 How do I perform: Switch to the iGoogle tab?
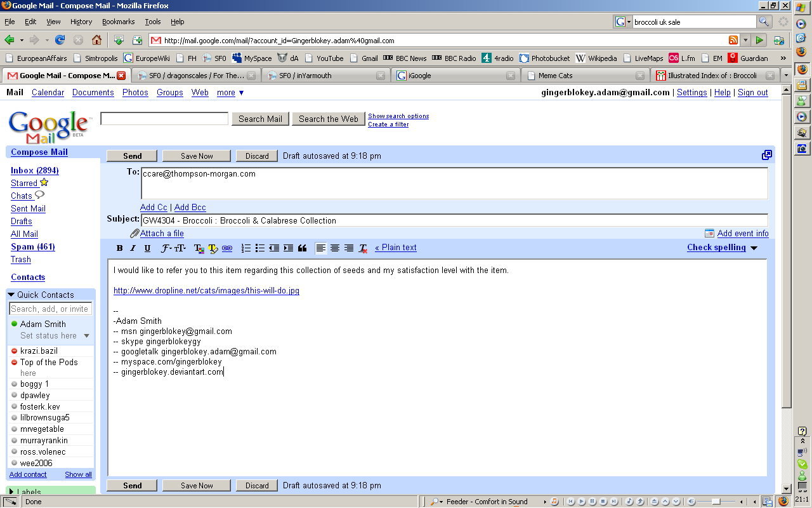coord(454,76)
